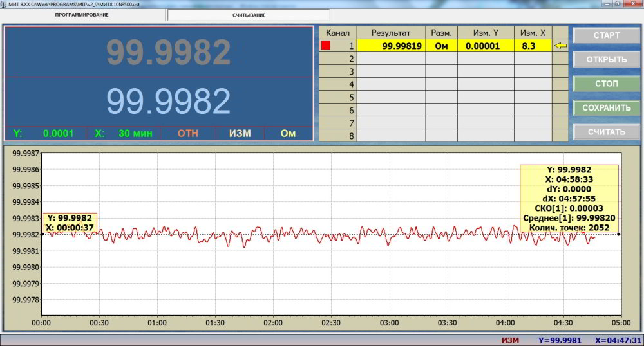644x346 pixels.
Task: Maximize the application window
Action: (617, 4)
